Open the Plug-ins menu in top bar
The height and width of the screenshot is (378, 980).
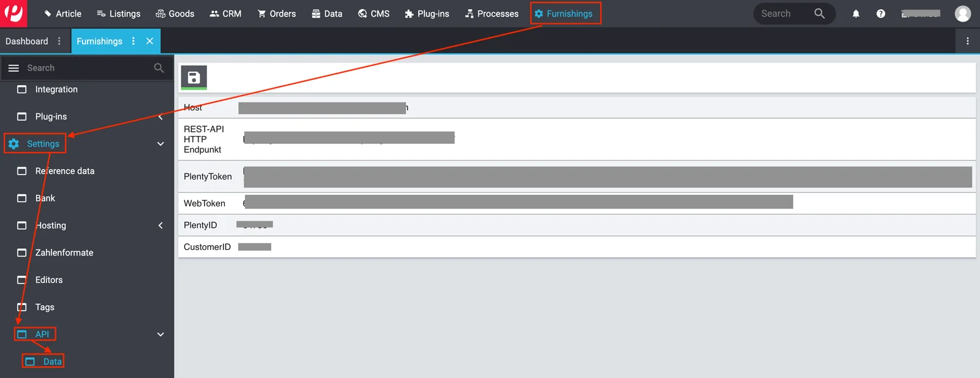[x=427, y=13]
